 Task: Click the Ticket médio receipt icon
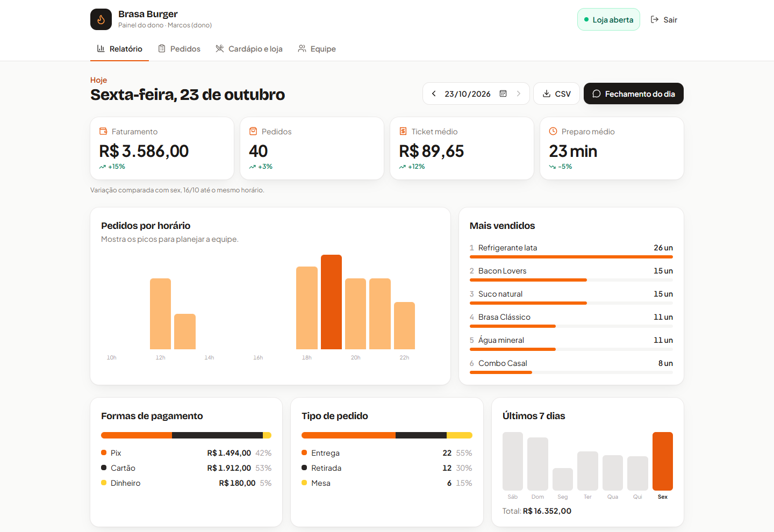click(403, 131)
